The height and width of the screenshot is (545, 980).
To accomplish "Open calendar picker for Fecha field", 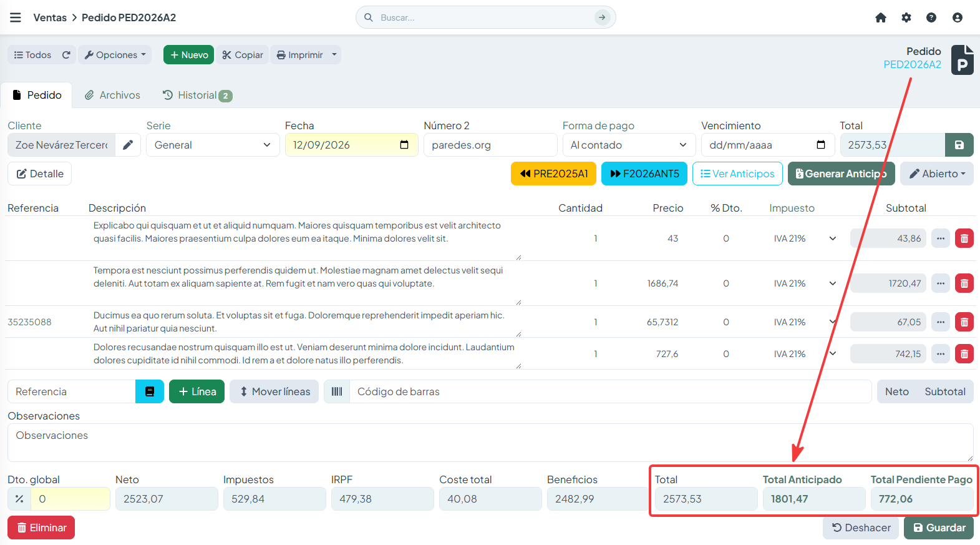I will pyautogui.click(x=404, y=145).
